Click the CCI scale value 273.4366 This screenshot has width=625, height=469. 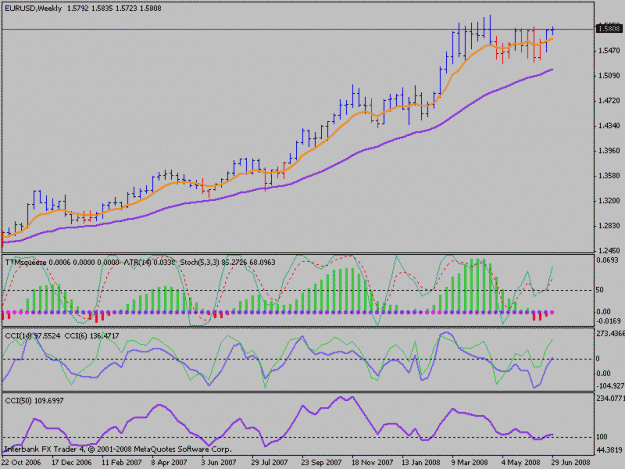[x=610, y=333]
